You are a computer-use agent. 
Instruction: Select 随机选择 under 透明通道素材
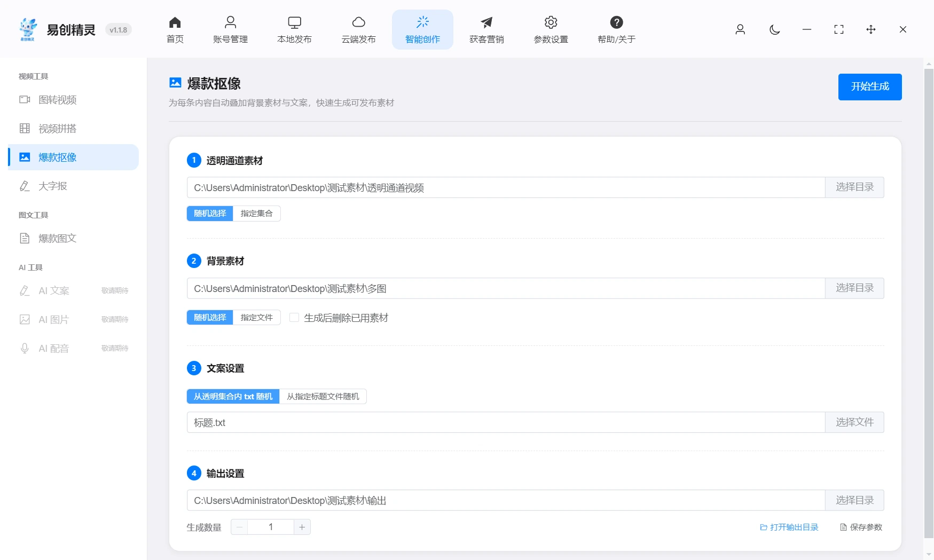[210, 214]
